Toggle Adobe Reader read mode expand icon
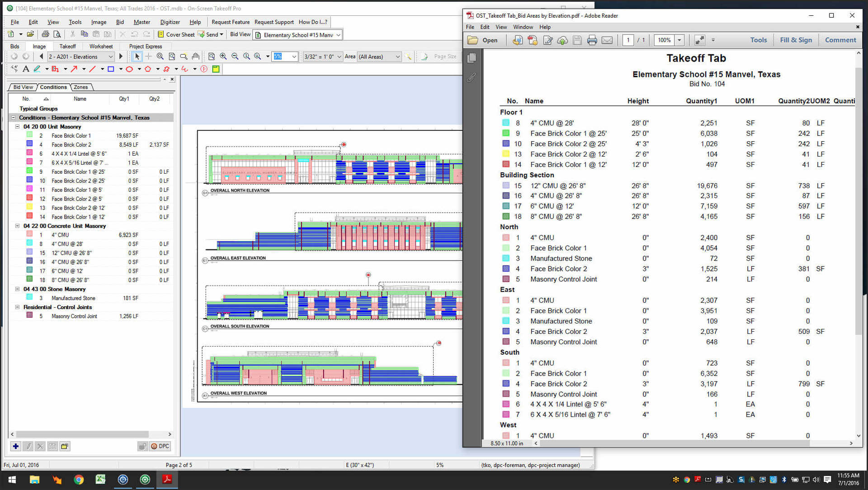 click(700, 40)
